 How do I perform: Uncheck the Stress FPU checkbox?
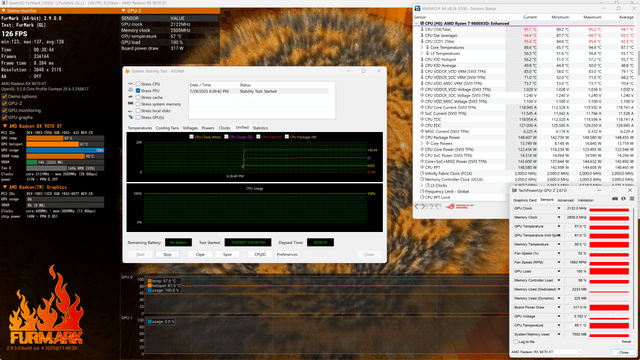(x=138, y=91)
